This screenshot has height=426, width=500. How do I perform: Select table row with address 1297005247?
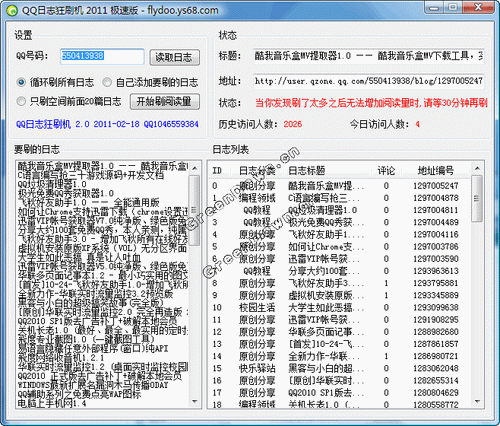340,186
